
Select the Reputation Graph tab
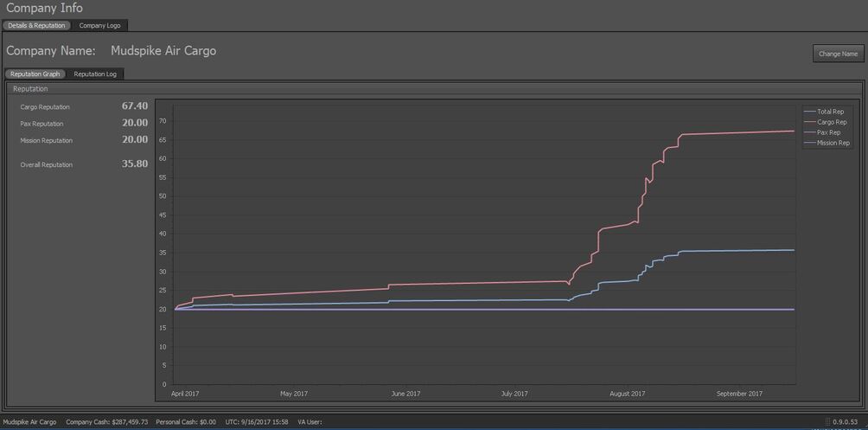pyautogui.click(x=35, y=74)
